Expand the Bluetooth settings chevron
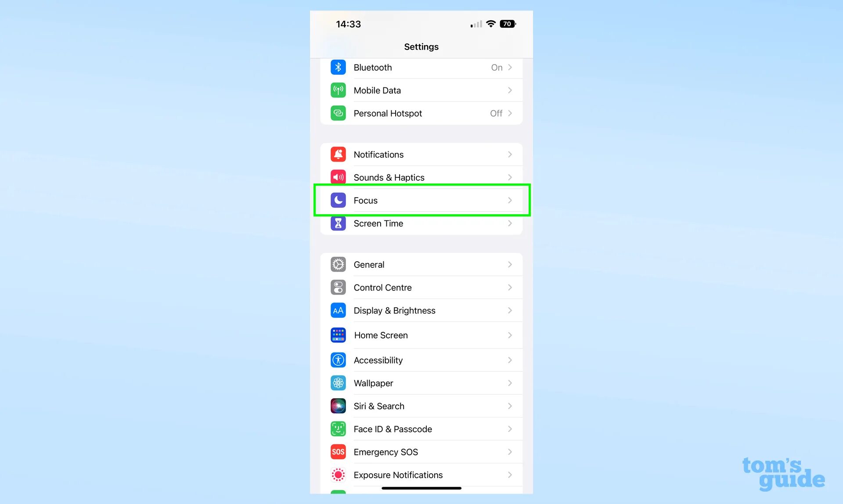This screenshot has width=843, height=504. (511, 67)
